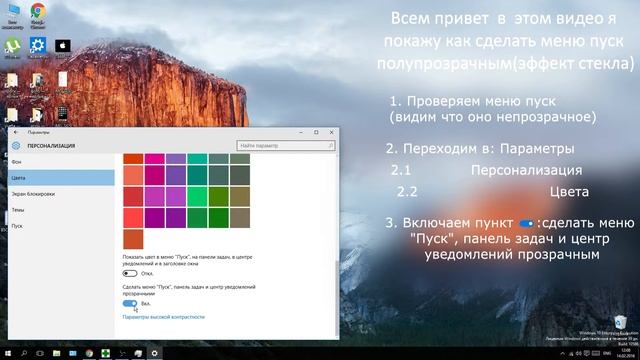Select the Цвета section
Image resolution: width=640 pixels, height=360 pixels.
tap(61, 178)
